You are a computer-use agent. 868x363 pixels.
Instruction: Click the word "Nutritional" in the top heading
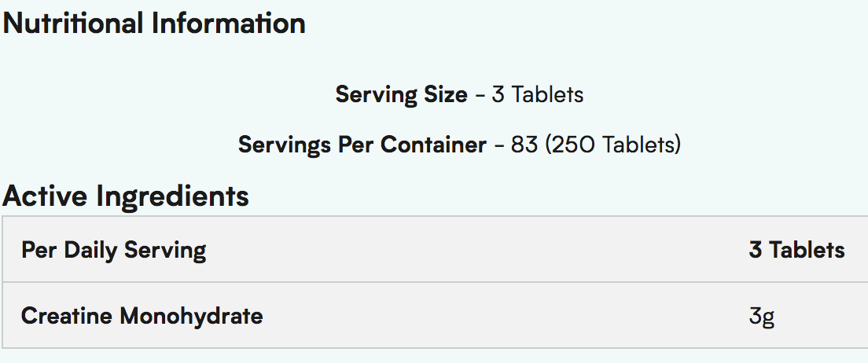(x=74, y=23)
